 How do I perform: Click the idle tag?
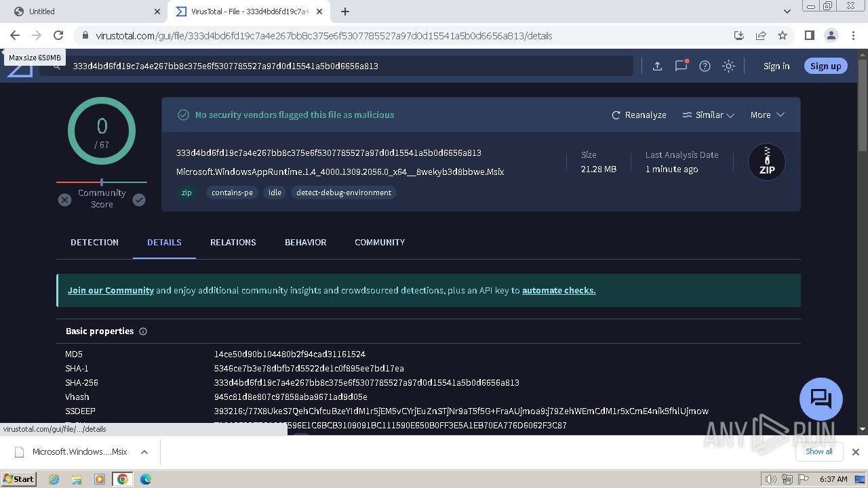coord(275,192)
